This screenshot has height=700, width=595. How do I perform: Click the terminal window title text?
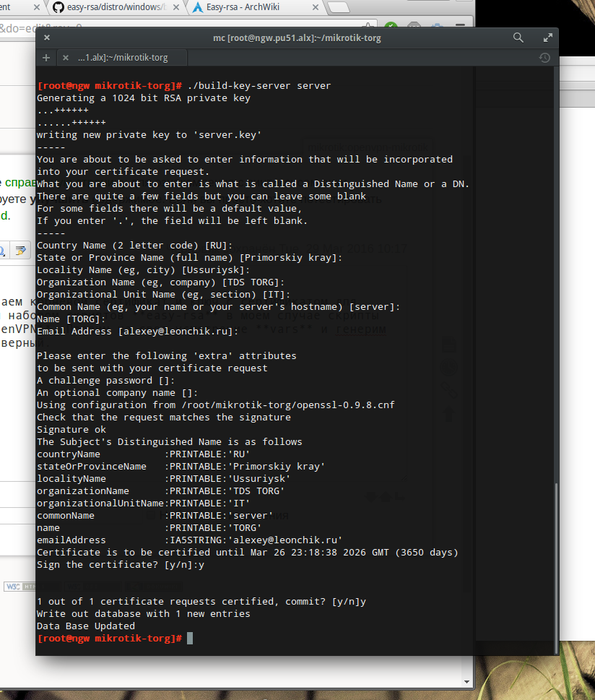click(297, 38)
